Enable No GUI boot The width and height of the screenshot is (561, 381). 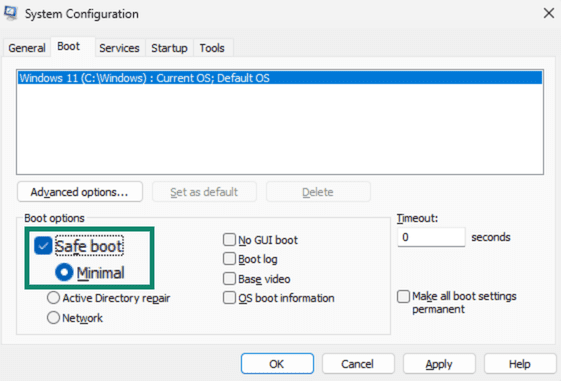(x=229, y=240)
